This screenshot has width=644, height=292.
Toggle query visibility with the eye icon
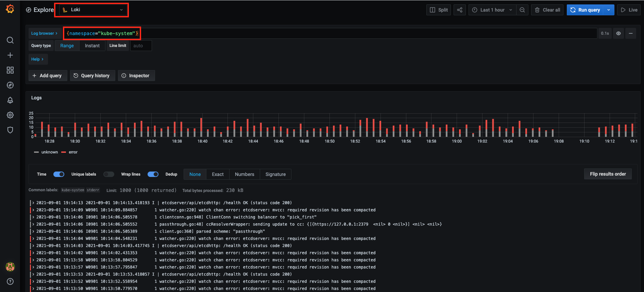pyautogui.click(x=618, y=33)
